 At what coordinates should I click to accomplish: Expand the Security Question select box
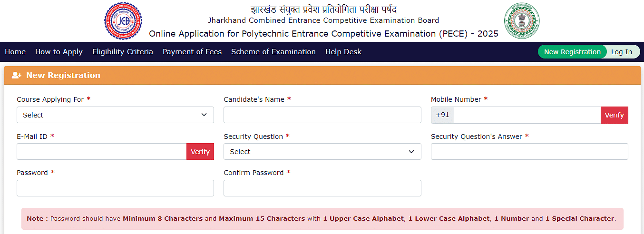(322, 152)
